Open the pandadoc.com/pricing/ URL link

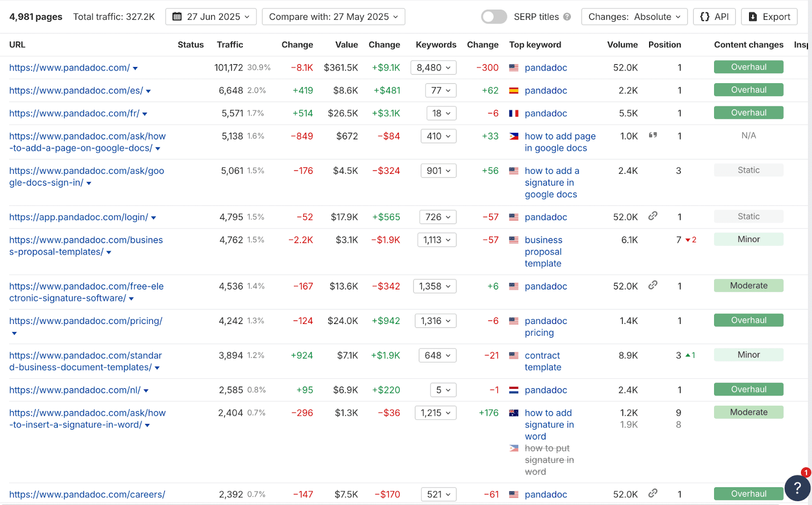click(x=86, y=321)
